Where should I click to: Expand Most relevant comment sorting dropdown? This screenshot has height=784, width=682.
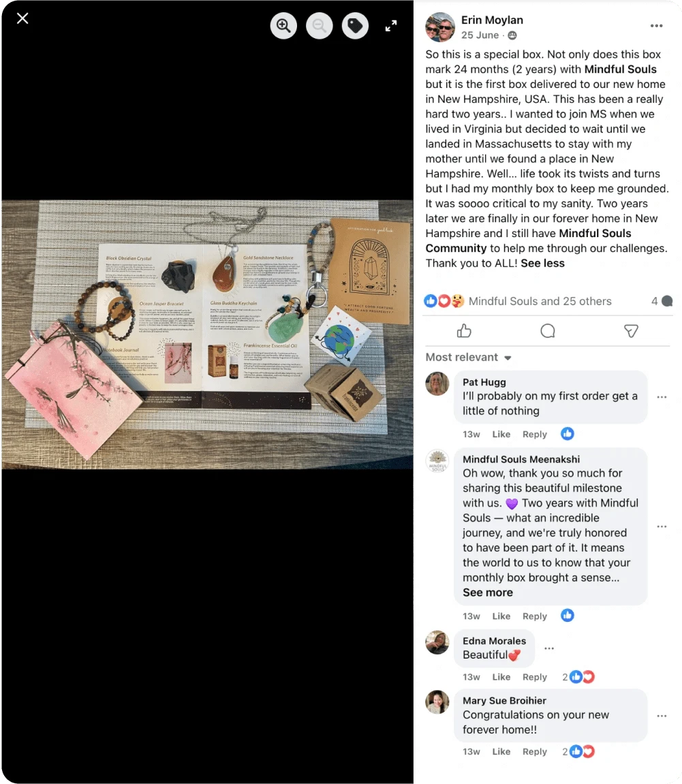(x=469, y=357)
